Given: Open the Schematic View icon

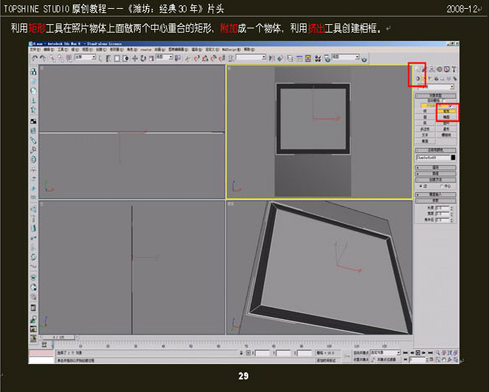Looking at the screenshot, I should coord(308,58).
